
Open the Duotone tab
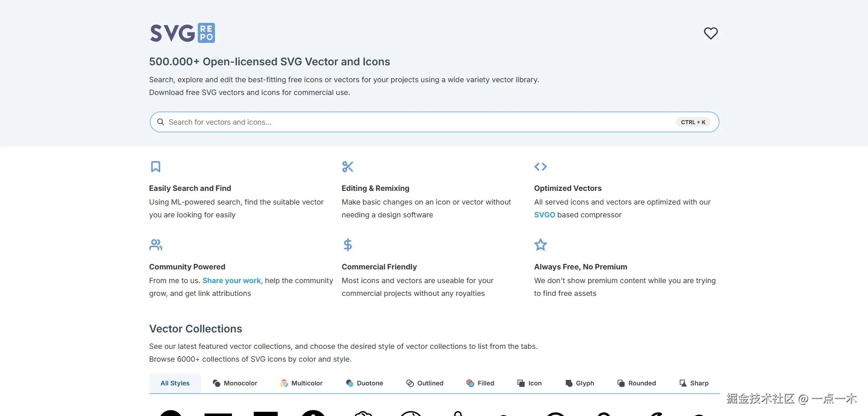click(364, 383)
